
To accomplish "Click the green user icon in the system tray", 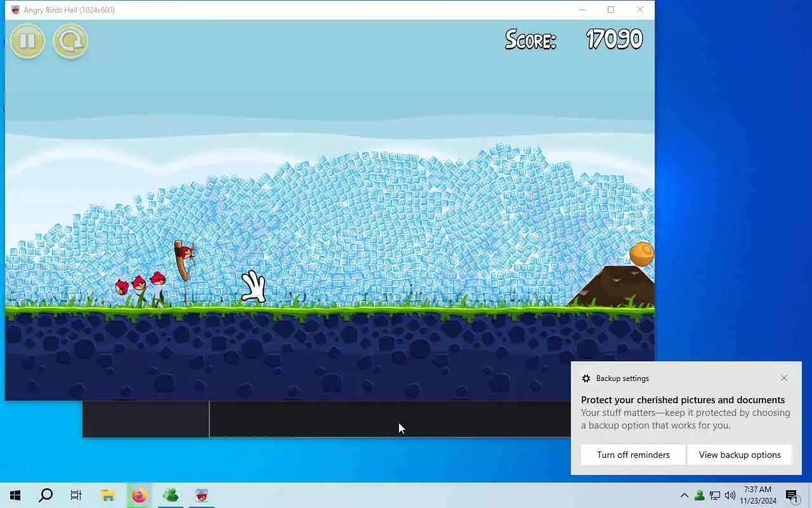I will pyautogui.click(x=699, y=495).
